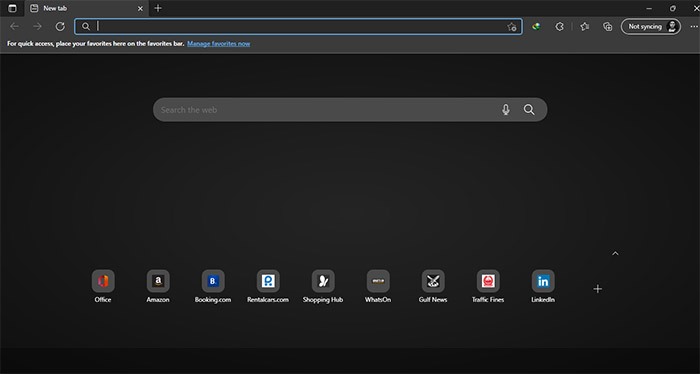This screenshot has width=700, height=374.
Task: Open the Traffic Fines quick link
Action: 488,287
